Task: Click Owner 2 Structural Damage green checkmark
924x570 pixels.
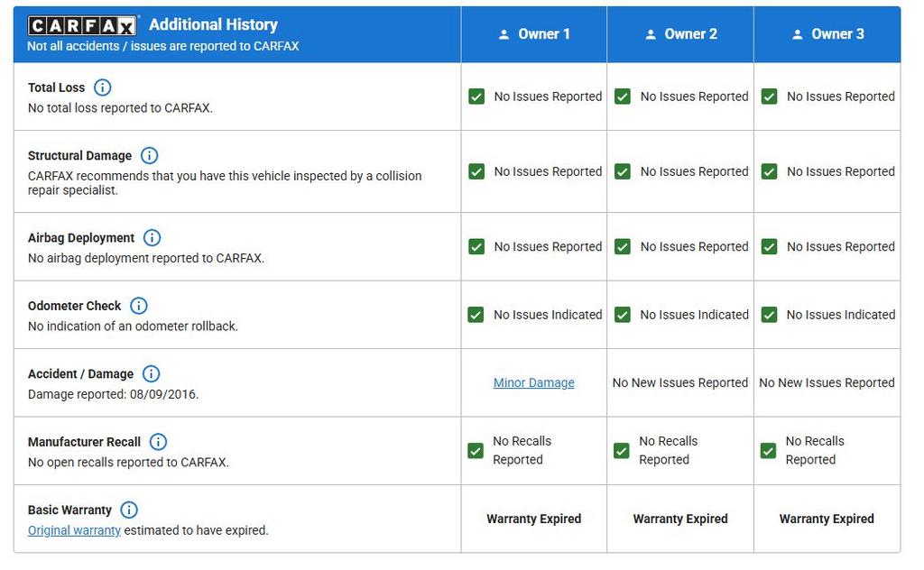Action: (623, 171)
